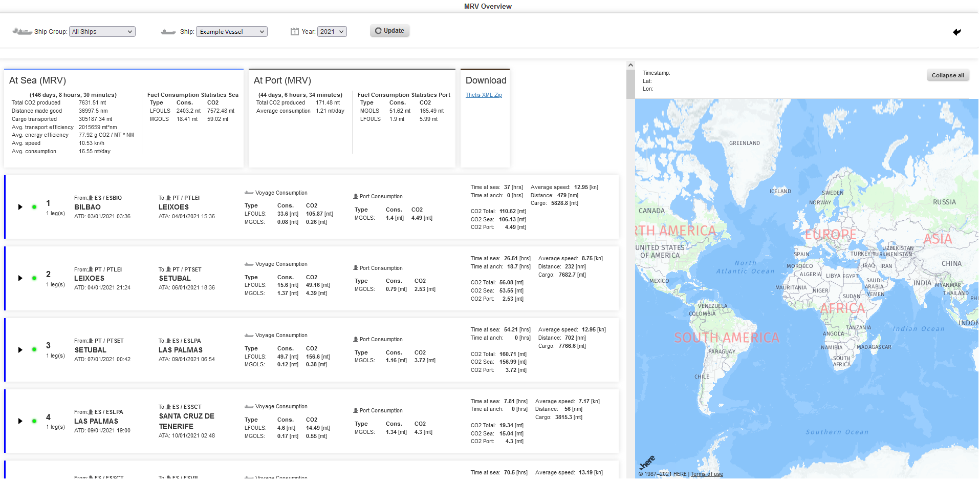Viewport: 980px width, 480px height.
Task: Click the green status dot of voyage 2
Action: point(34,278)
